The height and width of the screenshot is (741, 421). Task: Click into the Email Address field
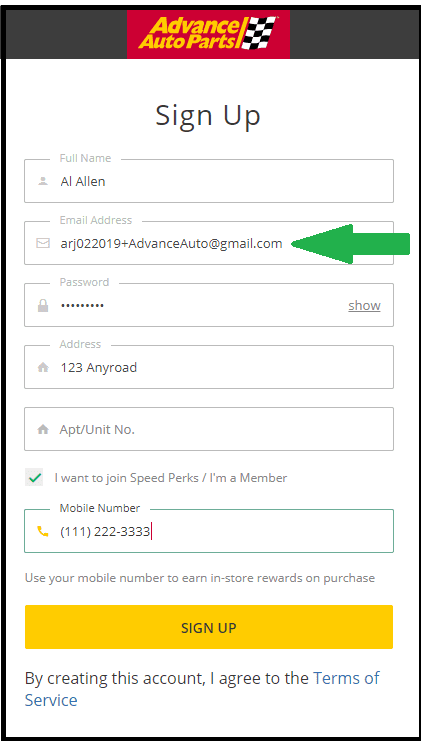(x=209, y=243)
